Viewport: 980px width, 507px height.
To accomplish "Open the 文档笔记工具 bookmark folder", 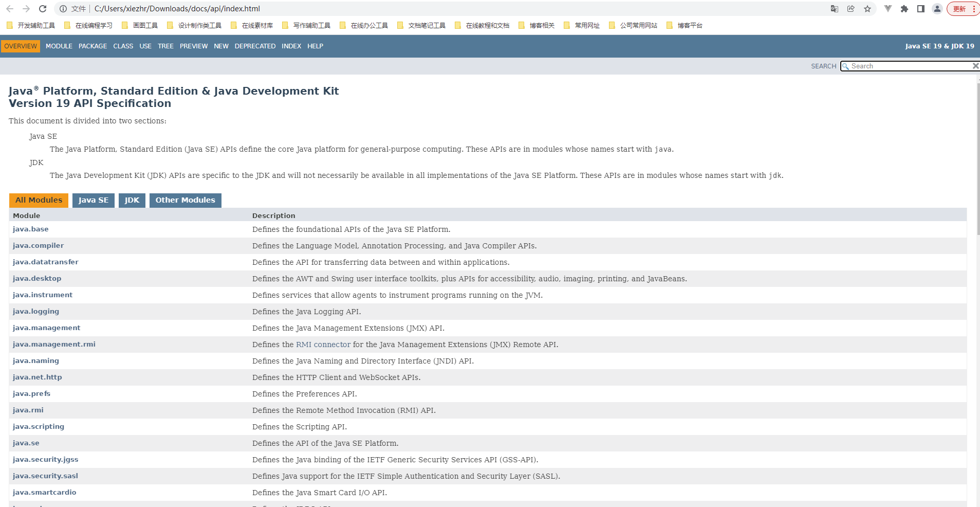I will point(421,25).
